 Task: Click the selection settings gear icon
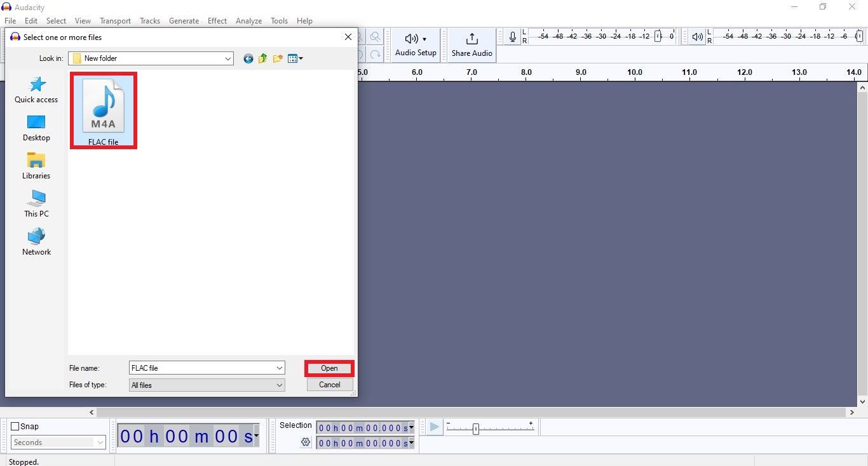pyautogui.click(x=306, y=443)
